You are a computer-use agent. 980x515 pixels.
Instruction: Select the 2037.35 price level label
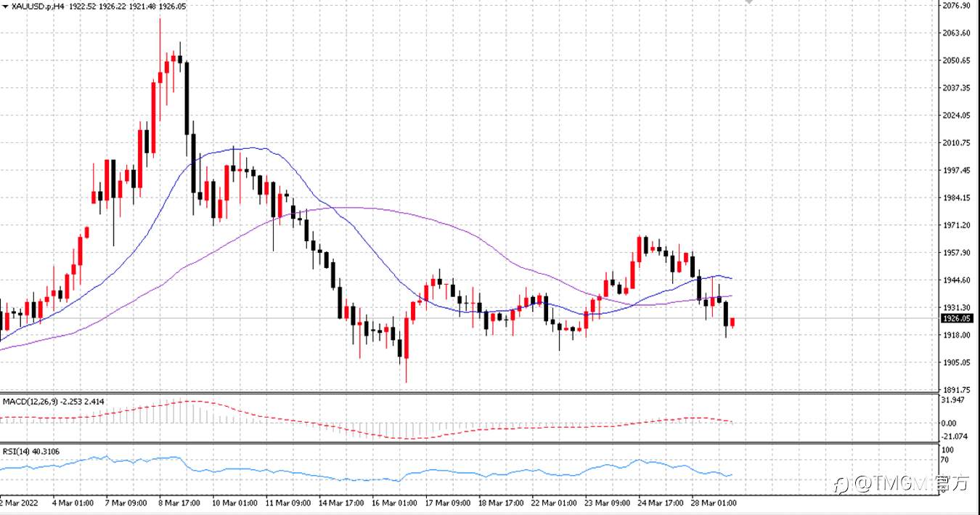(956, 88)
